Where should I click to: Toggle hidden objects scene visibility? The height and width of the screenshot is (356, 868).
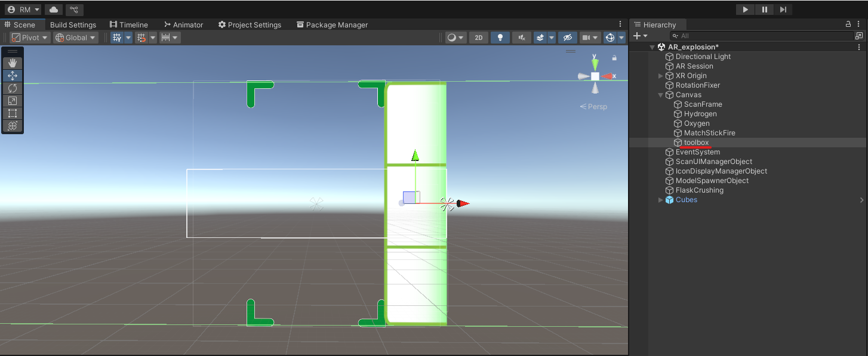pyautogui.click(x=567, y=38)
